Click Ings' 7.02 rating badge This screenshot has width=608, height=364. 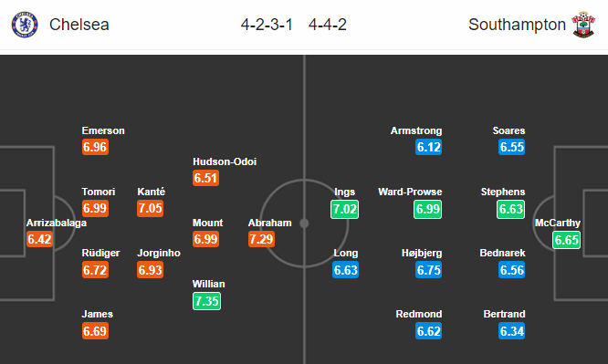coord(345,209)
